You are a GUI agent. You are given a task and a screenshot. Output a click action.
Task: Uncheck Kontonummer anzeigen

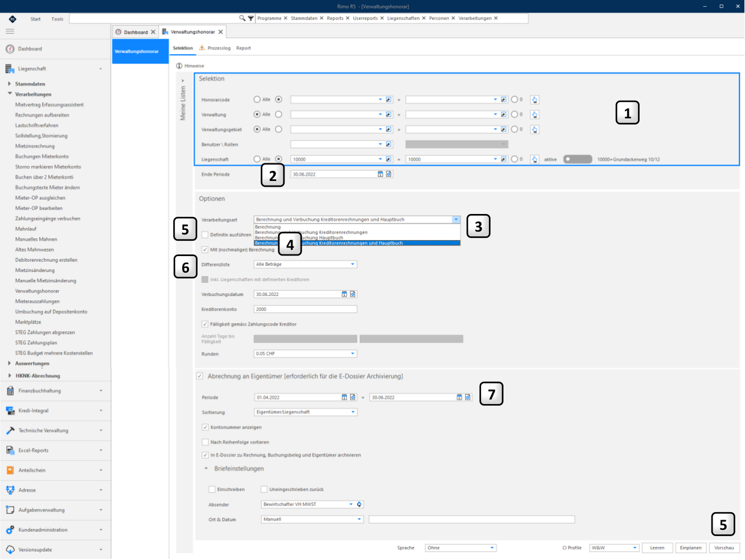205,427
